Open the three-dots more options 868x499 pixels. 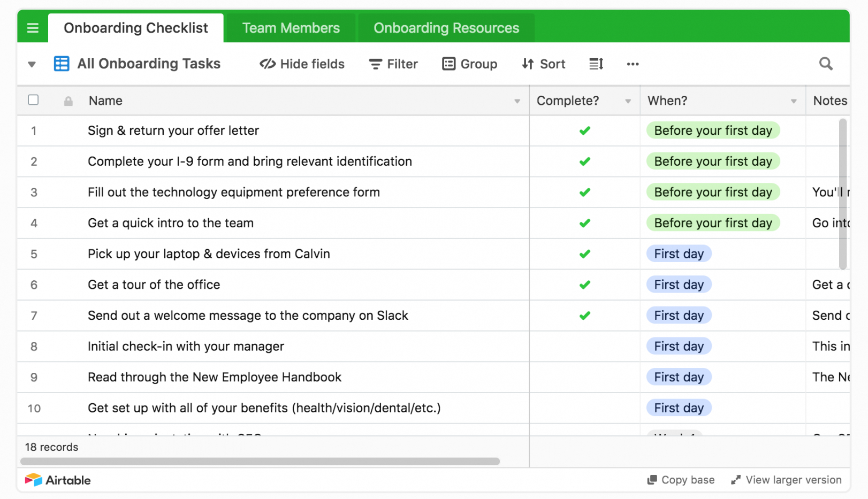(x=633, y=64)
